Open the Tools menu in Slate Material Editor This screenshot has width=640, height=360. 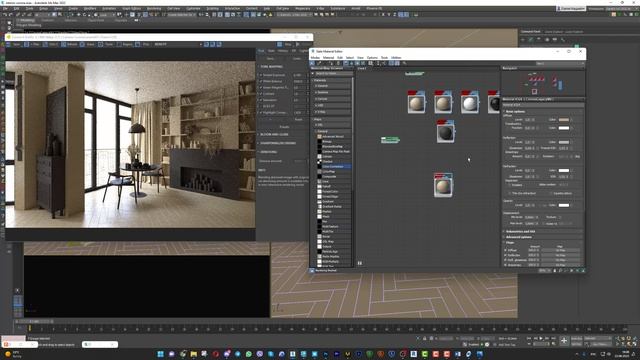(384, 58)
